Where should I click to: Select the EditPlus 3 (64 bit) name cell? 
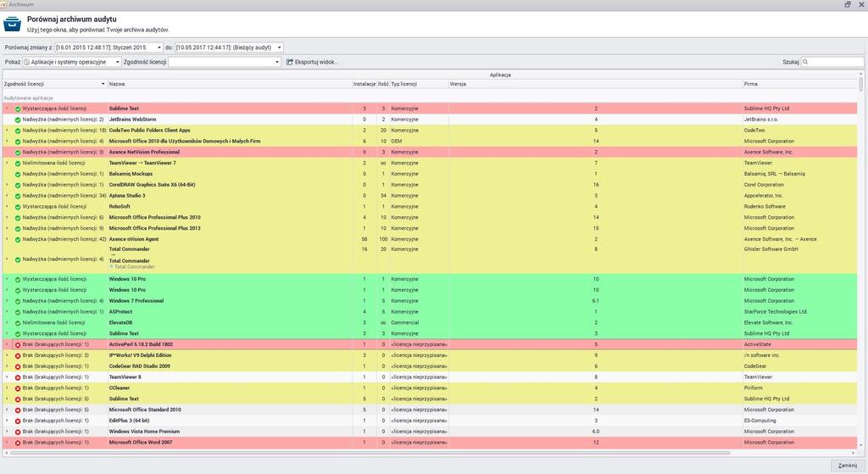coord(230,421)
